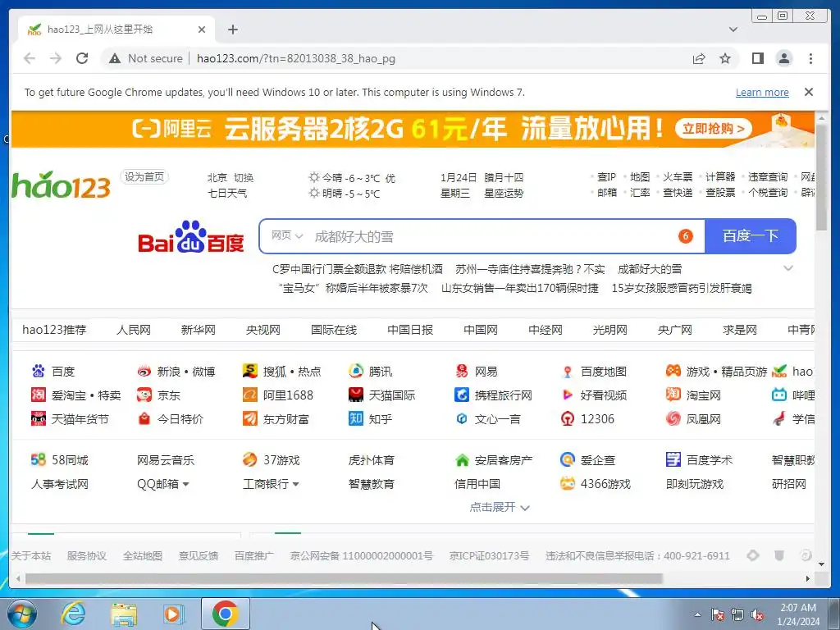840x630 pixels.
Task: Show hidden system tray icons arrow
Action: point(697,614)
